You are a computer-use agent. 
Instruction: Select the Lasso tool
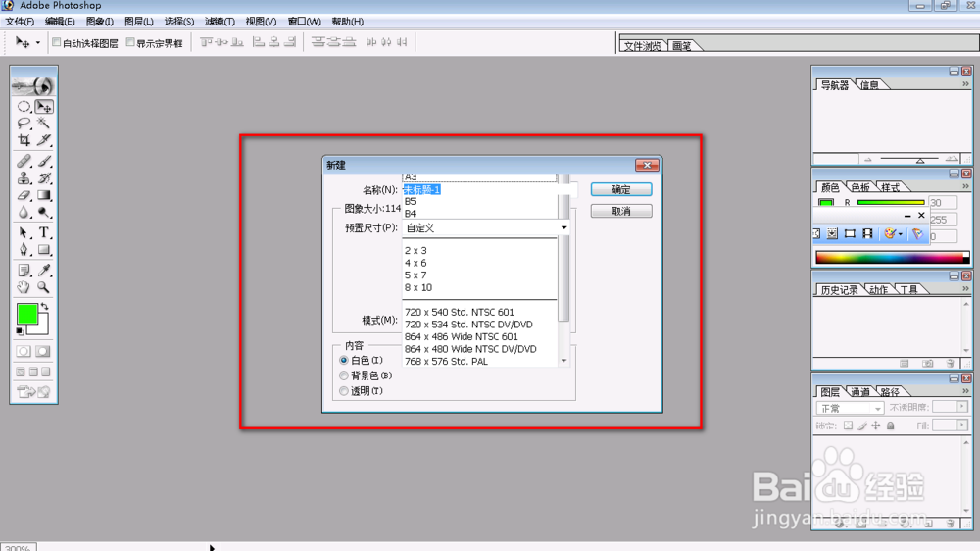24,124
